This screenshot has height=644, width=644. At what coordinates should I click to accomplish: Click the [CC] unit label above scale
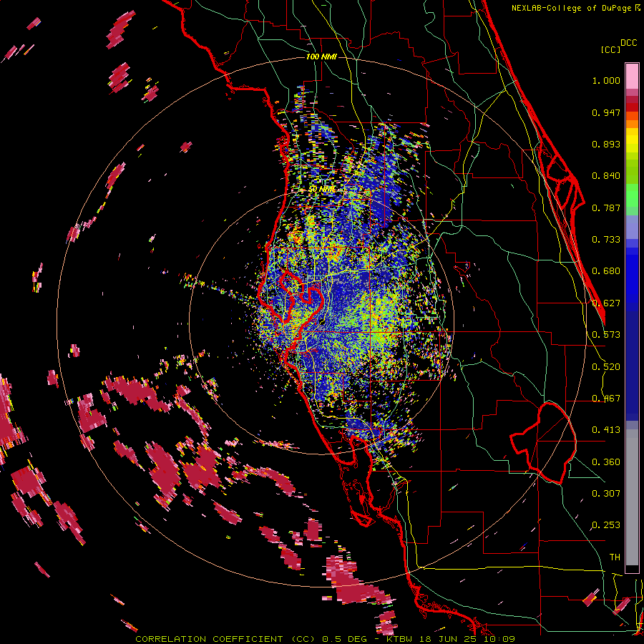pyautogui.click(x=610, y=50)
